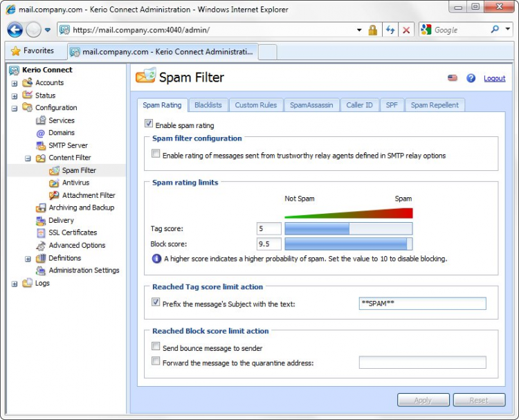Click the Spam Filter tree icon

point(54,170)
